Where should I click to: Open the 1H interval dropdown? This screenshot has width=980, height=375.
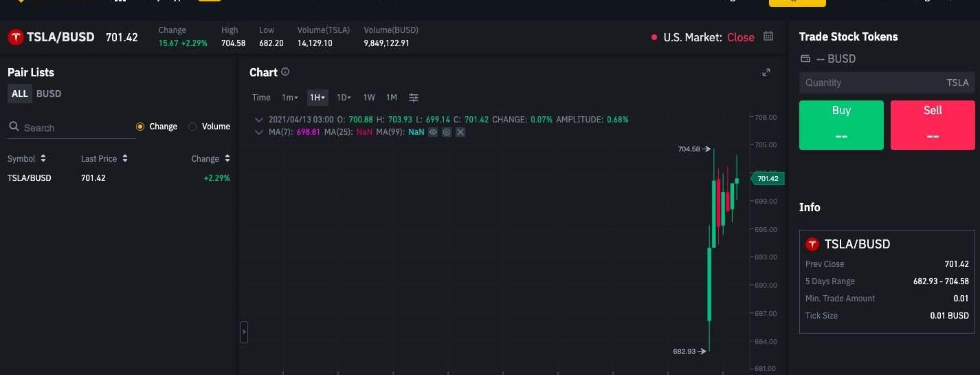[317, 98]
